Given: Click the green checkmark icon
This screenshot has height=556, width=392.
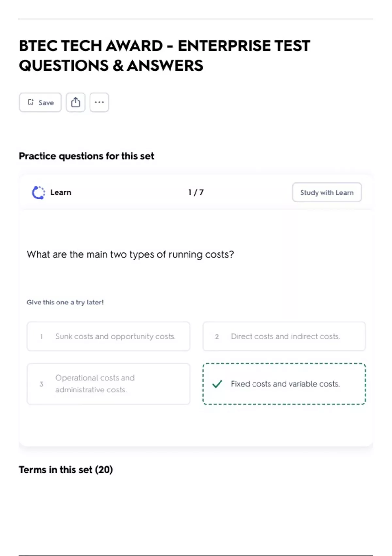Looking at the screenshot, I should point(217,384).
